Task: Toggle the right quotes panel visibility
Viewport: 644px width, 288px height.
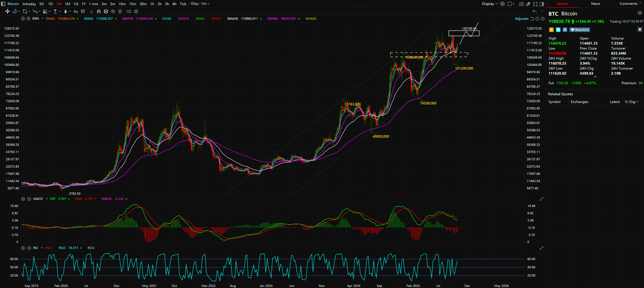Action: [542, 4]
